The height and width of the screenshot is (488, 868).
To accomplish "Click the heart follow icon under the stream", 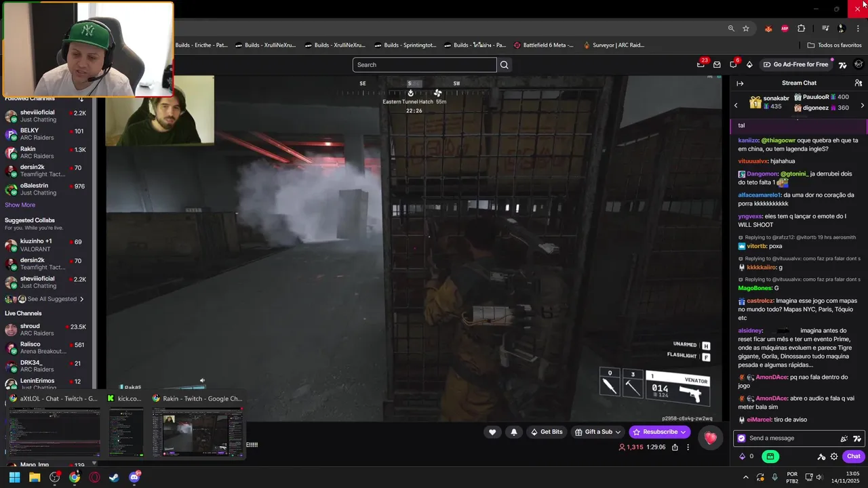I will click(x=492, y=432).
